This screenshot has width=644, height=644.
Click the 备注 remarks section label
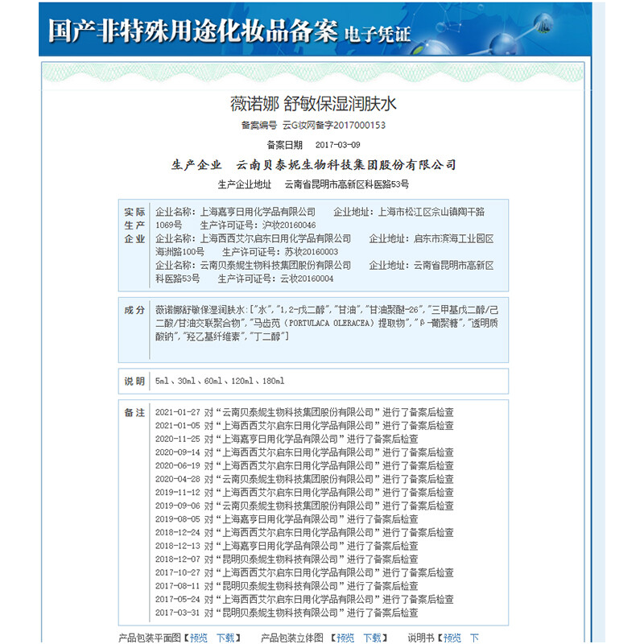(x=134, y=412)
